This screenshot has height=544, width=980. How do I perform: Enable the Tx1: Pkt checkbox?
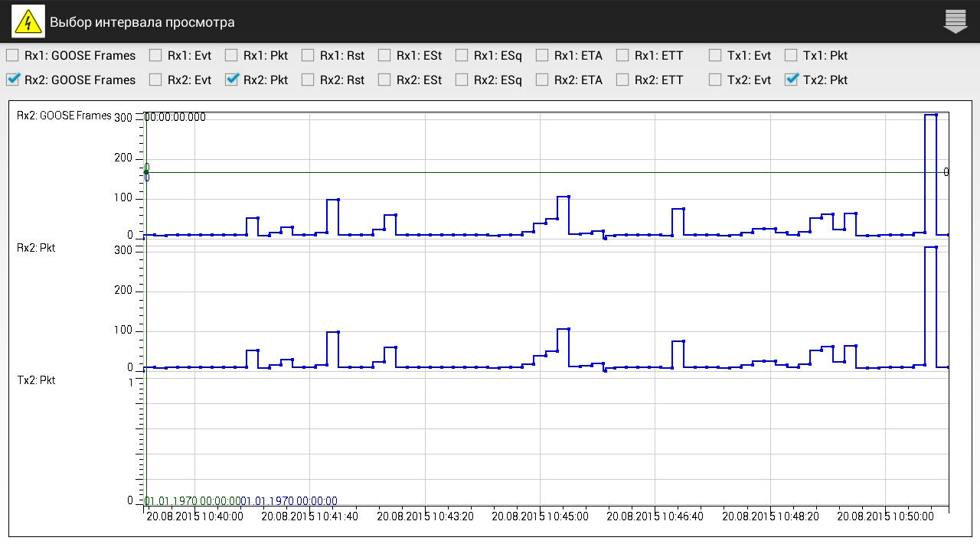pos(792,55)
